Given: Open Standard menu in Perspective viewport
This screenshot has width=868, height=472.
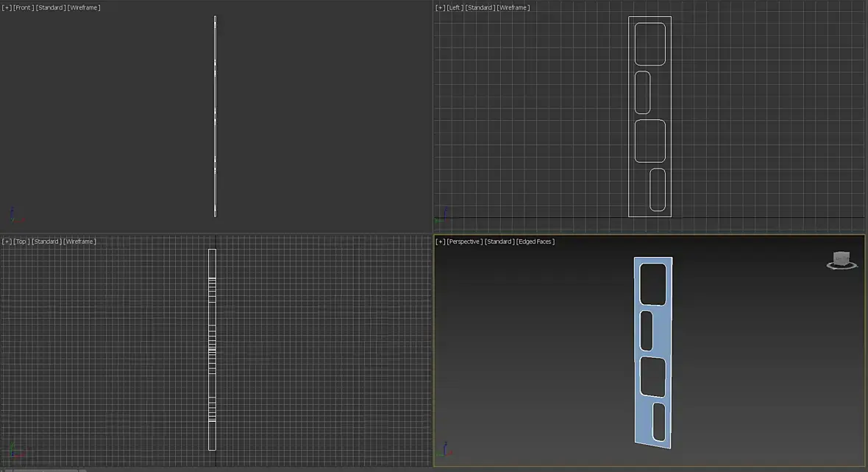Looking at the screenshot, I should pyautogui.click(x=499, y=242).
